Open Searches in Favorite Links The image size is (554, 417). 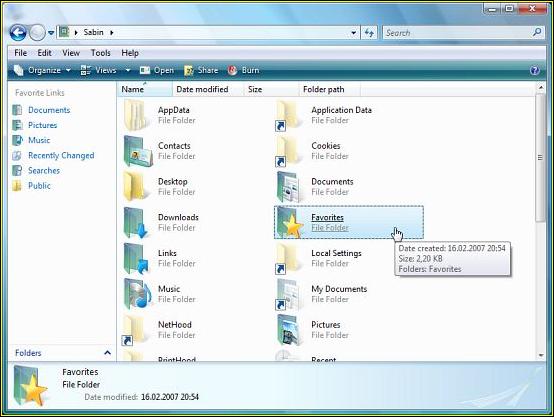44,171
